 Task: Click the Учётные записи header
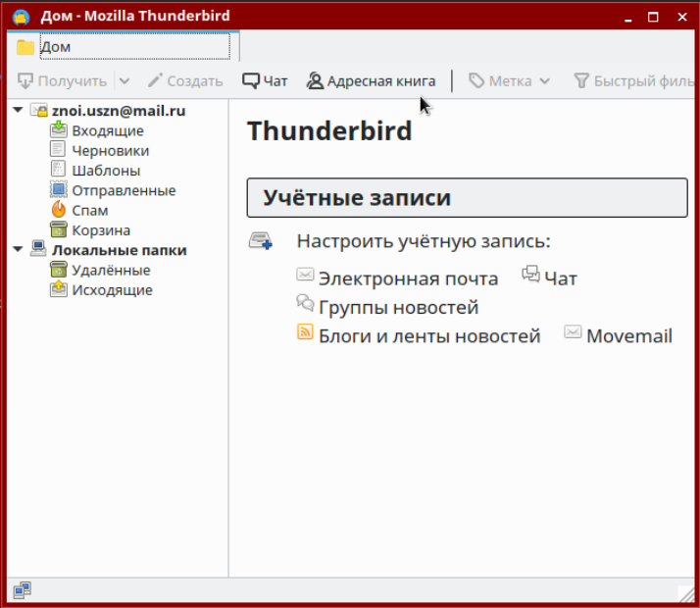click(x=467, y=198)
